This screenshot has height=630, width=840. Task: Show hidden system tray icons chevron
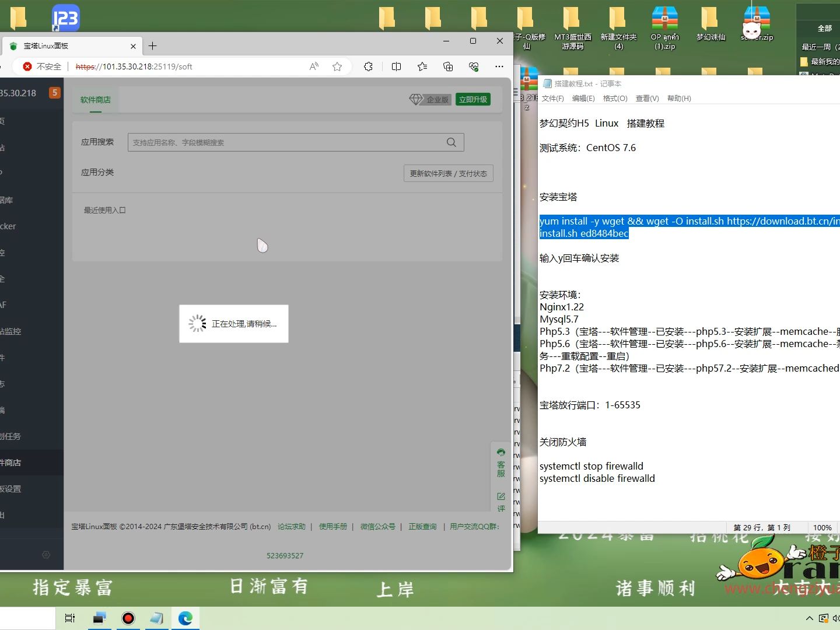[810, 618]
